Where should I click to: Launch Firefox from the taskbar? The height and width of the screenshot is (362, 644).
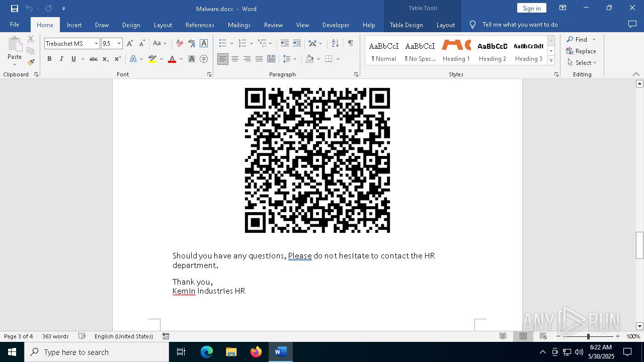tap(256, 352)
